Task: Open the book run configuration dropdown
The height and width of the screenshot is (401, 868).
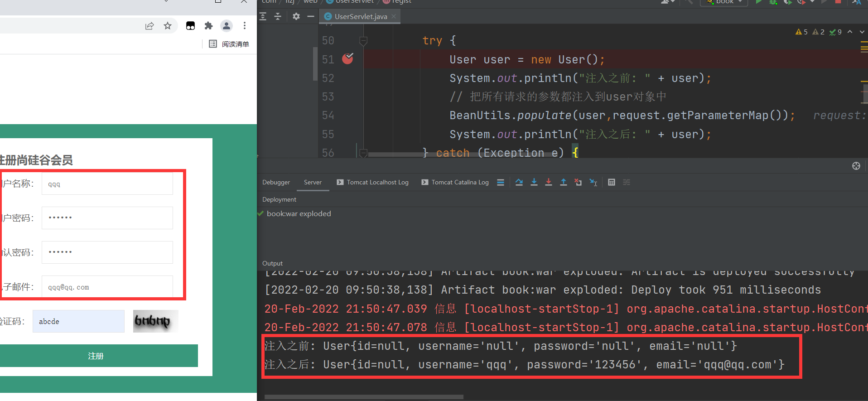Action: tap(724, 2)
